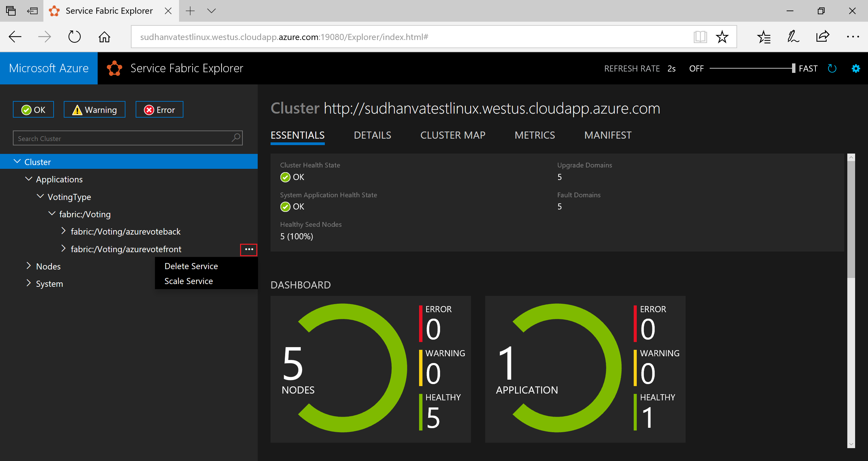Click the Error filter icon button
The width and height of the screenshot is (868, 461).
pyautogui.click(x=160, y=109)
